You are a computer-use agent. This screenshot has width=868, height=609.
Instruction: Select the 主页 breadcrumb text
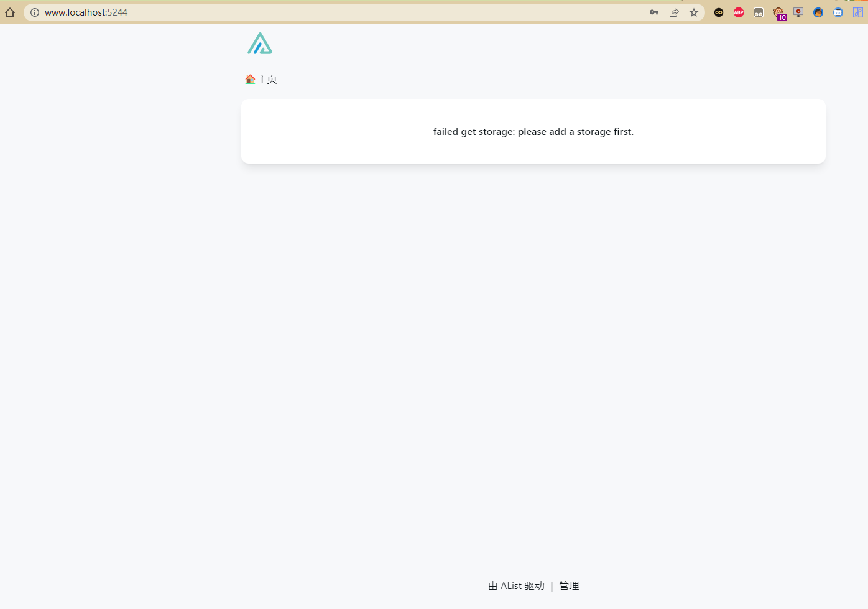coord(267,79)
